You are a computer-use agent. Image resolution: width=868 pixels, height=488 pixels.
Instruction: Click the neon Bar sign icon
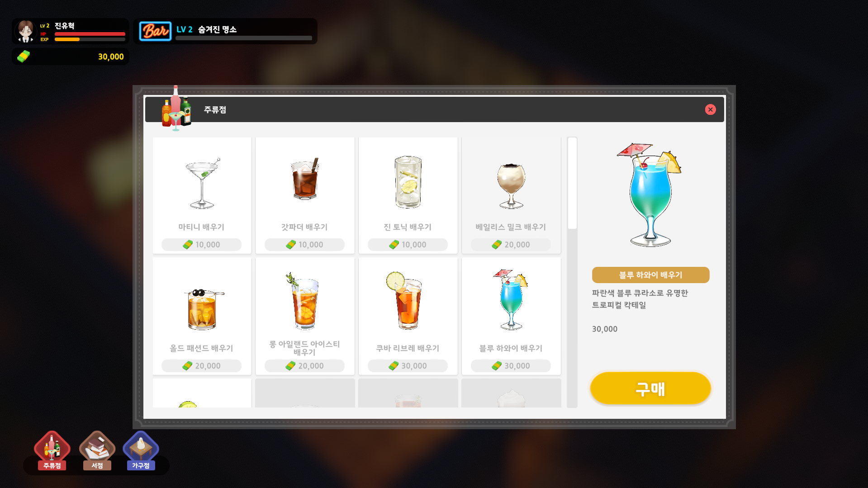(x=155, y=31)
